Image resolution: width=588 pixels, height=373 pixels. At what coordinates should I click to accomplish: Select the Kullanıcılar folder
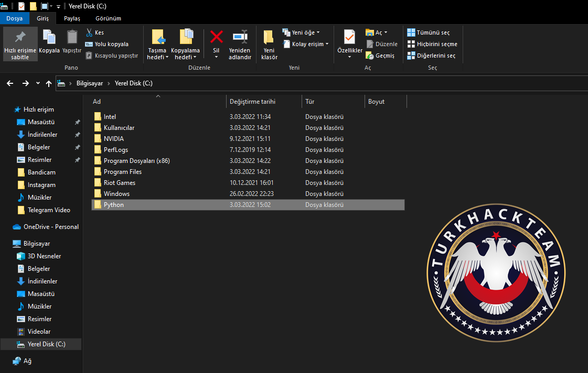[248, 128]
